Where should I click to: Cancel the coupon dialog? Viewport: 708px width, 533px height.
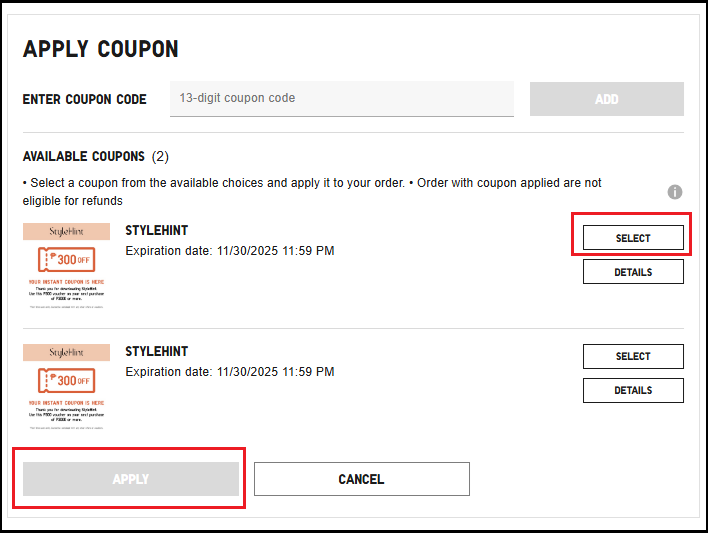(361, 479)
